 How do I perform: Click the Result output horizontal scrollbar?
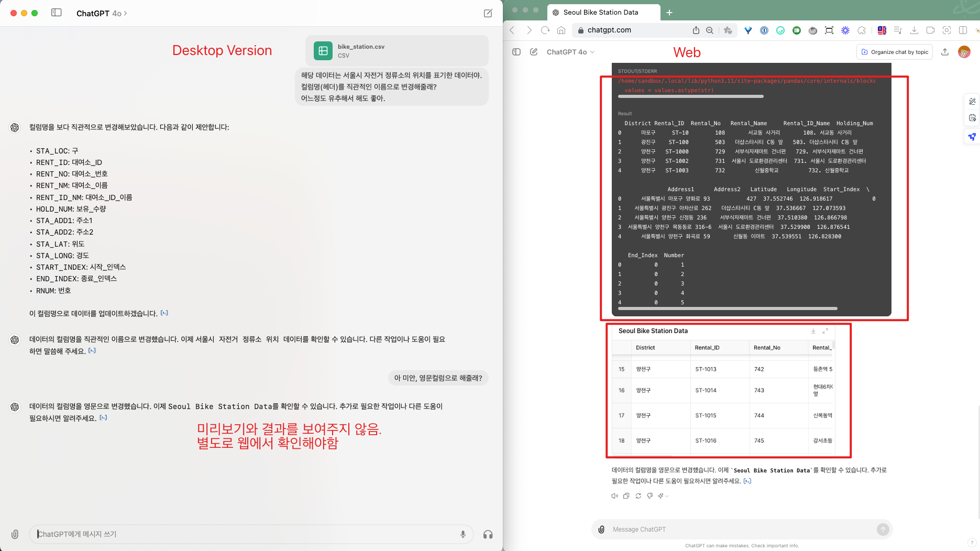pos(728,308)
